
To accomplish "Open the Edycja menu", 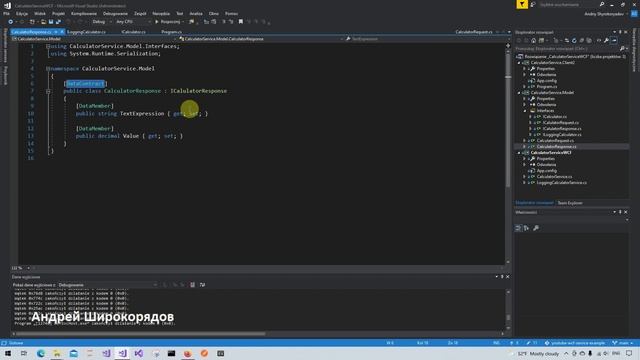I will 22,13.
